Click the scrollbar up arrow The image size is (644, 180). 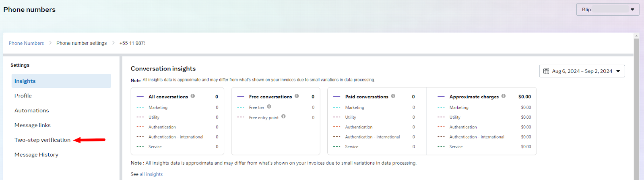(636, 36)
